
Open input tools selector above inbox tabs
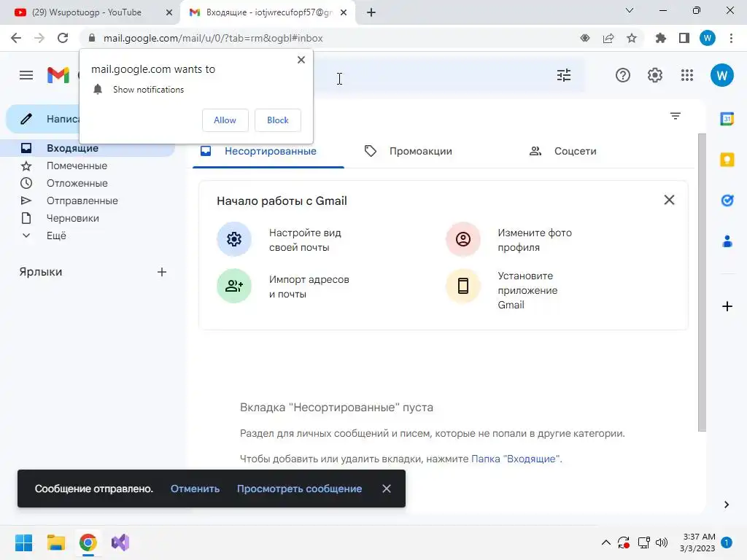pos(675,116)
